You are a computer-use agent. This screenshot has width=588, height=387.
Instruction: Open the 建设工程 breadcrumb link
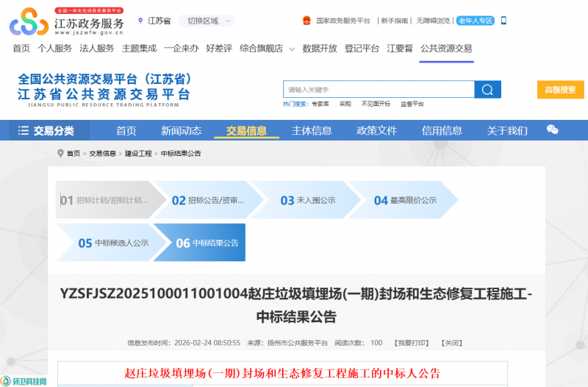pyautogui.click(x=138, y=154)
